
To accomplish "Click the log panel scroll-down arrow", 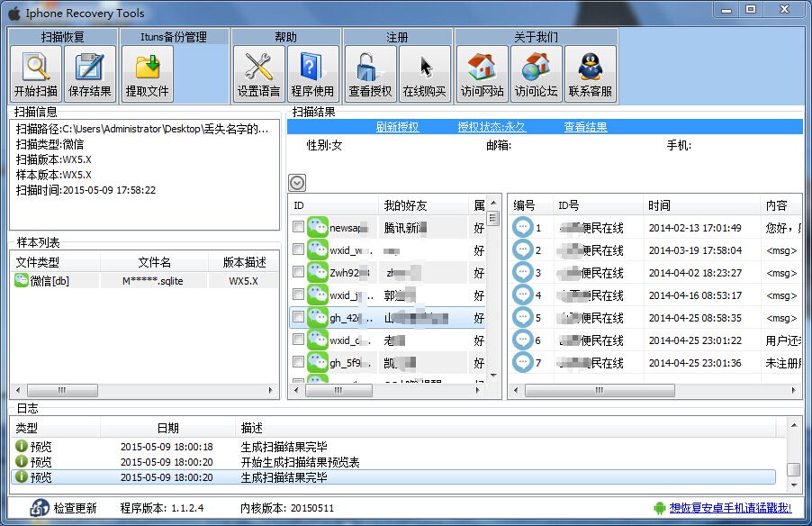I will coord(793,485).
